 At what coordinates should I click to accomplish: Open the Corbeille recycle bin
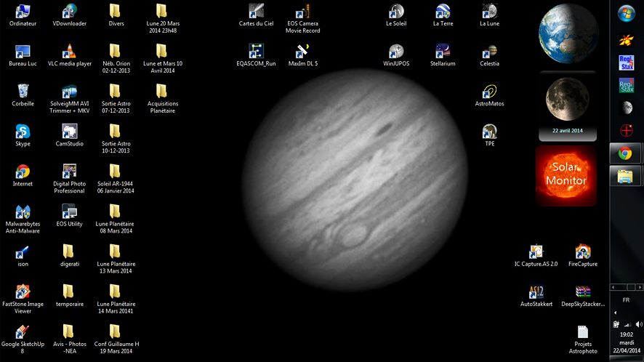(23, 95)
